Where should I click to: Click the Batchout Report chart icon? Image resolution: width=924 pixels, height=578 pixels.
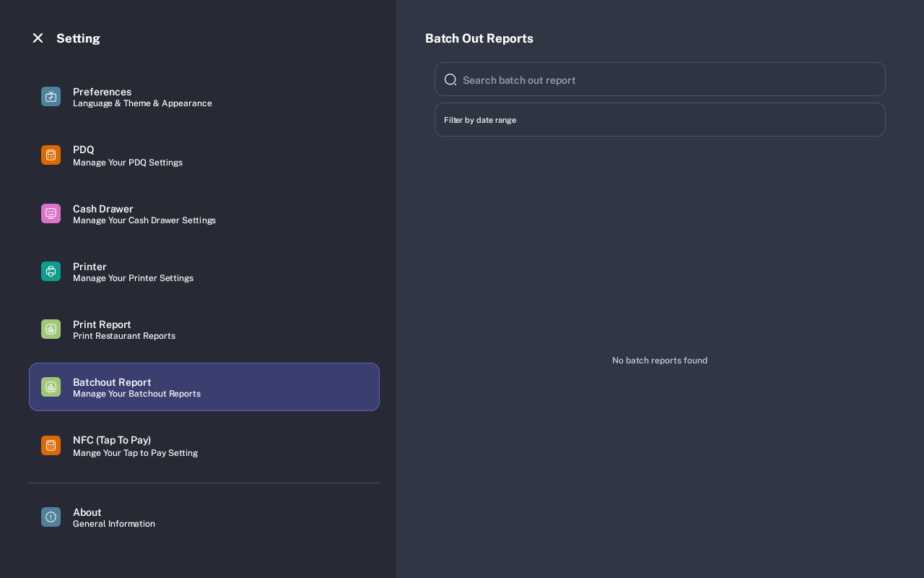(x=51, y=387)
